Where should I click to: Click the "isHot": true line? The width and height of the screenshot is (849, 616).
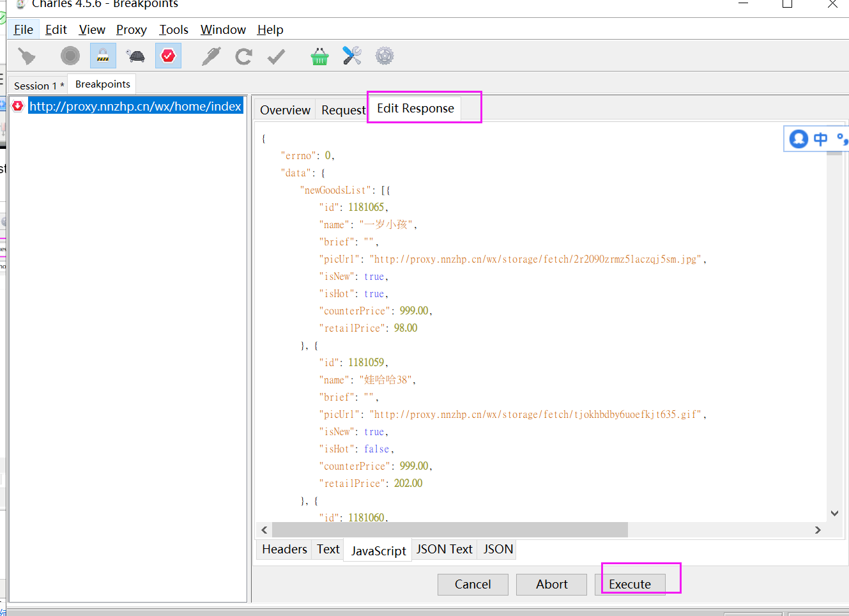pyautogui.click(x=354, y=294)
